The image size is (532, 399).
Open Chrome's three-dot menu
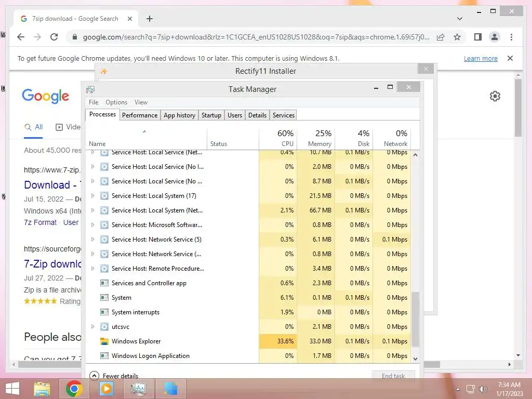click(511, 37)
